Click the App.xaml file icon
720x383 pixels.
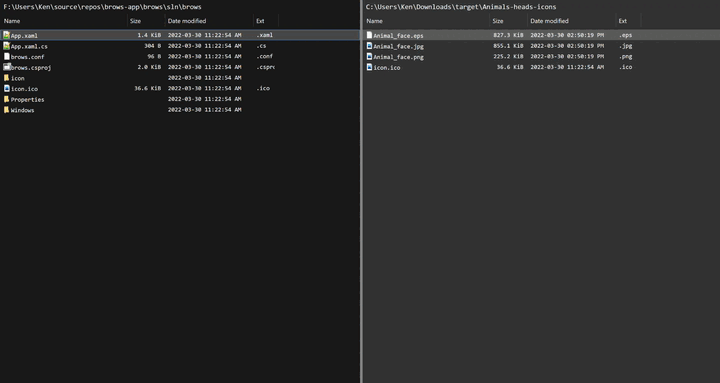pos(6,35)
